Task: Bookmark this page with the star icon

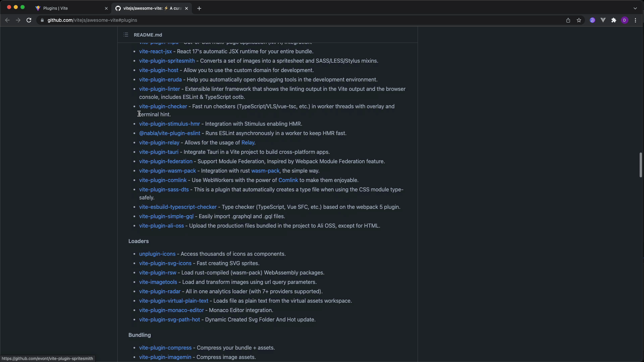Action: click(579, 20)
